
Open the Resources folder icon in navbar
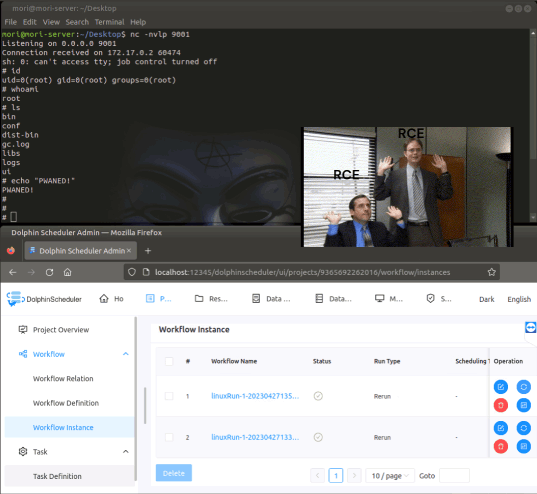(199, 299)
